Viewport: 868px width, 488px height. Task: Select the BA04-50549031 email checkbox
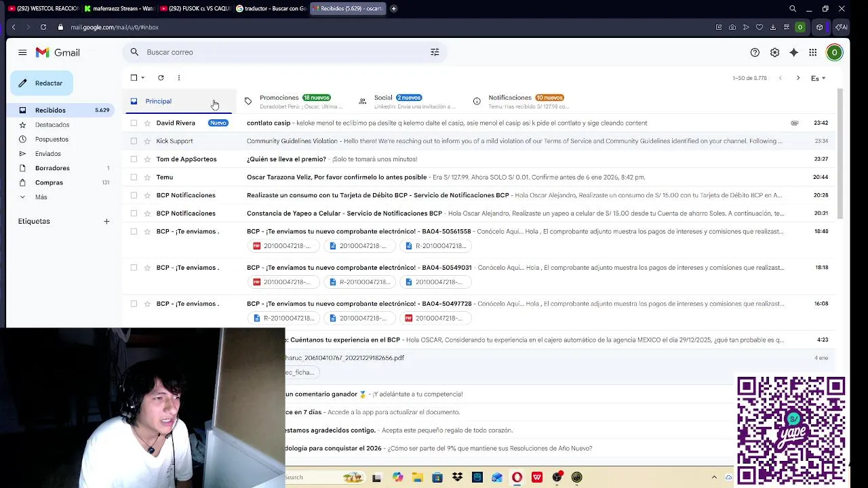(134, 267)
